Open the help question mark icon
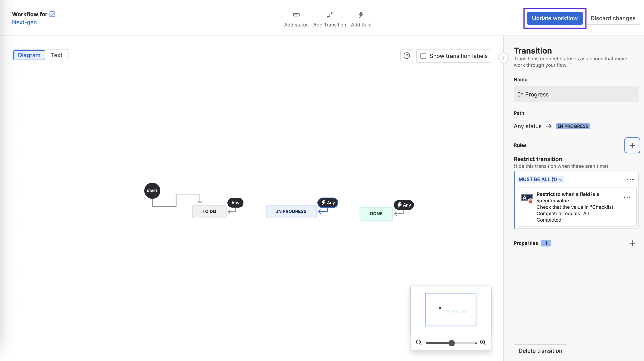This screenshot has height=361, width=644. point(407,56)
